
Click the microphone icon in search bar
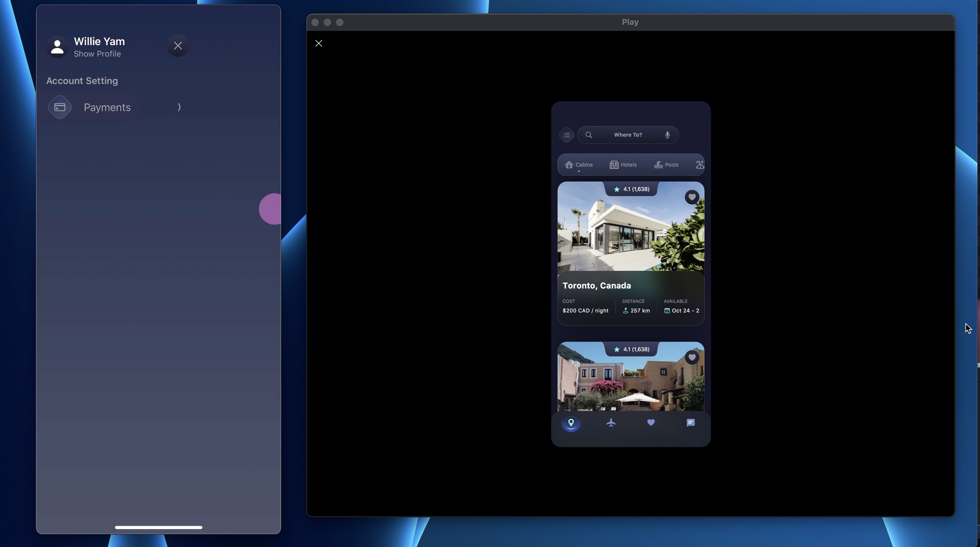667,135
